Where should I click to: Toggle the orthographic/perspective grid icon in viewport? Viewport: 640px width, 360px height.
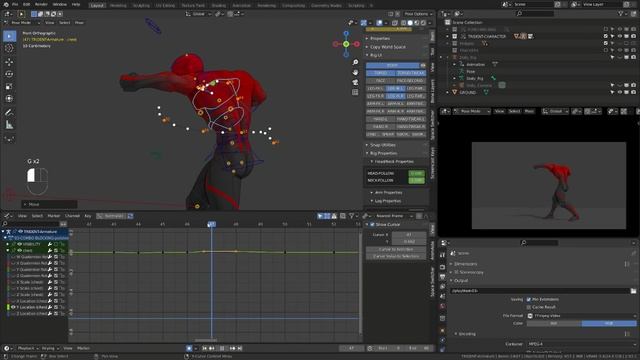click(355, 92)
